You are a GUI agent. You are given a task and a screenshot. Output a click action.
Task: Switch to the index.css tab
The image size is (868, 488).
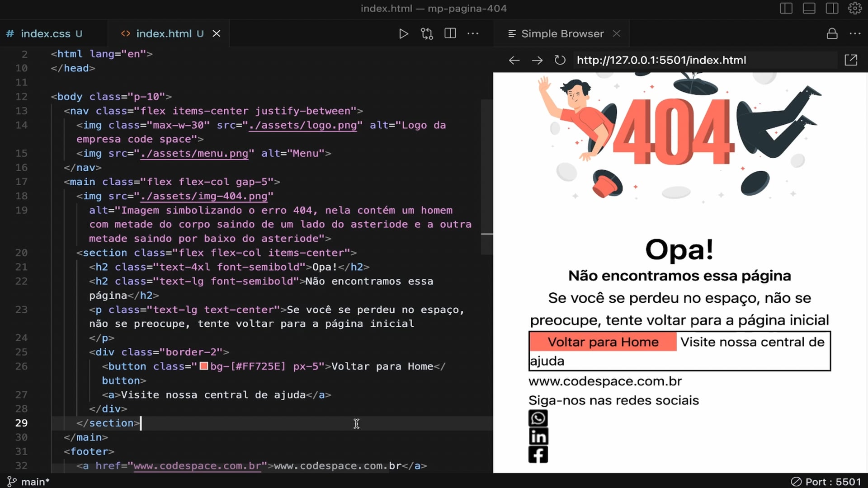(x=45, y=34)
